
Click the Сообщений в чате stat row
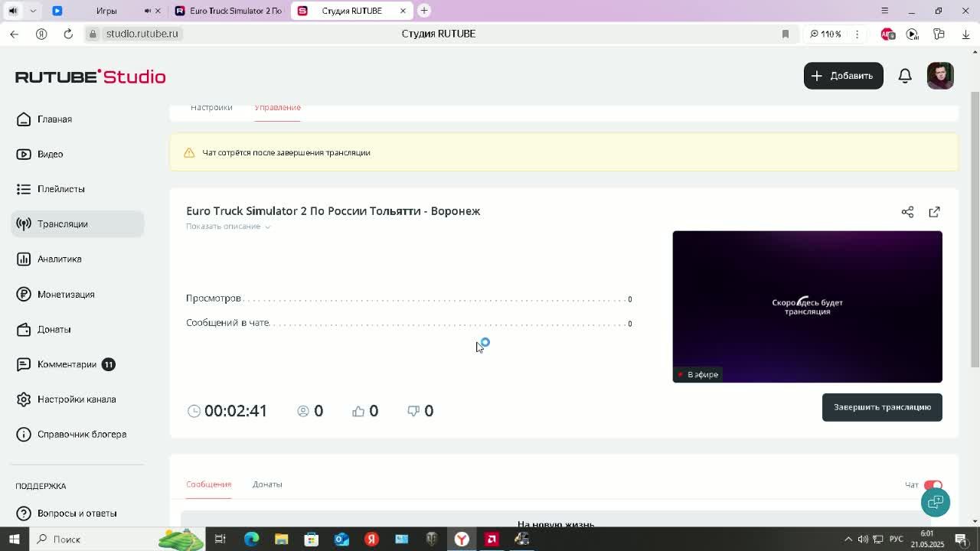[x=409, y=323]
